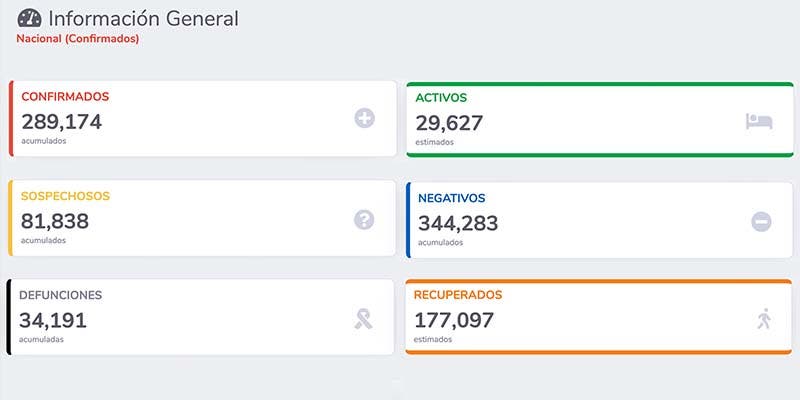Click the question mark icon in Sospechosos
Image resolution: width=800 pixels, height=400 pixels.
[364, 219]
